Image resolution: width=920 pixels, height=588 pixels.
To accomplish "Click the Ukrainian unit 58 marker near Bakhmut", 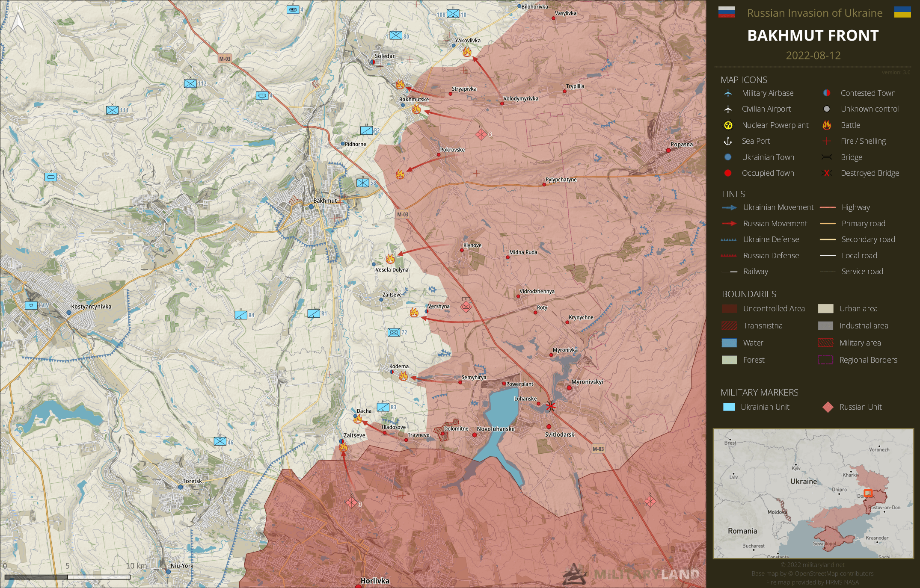I will point(362,183).
